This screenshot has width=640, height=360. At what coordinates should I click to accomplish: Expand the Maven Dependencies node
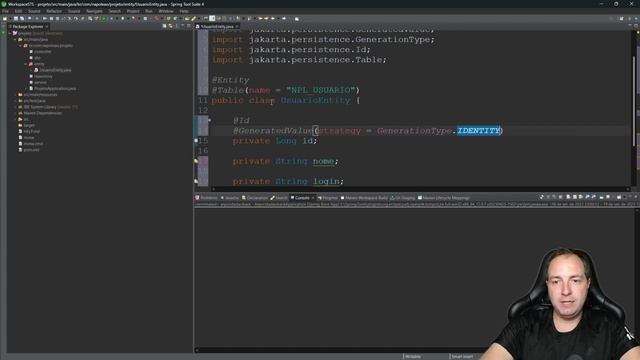point(16,113)
